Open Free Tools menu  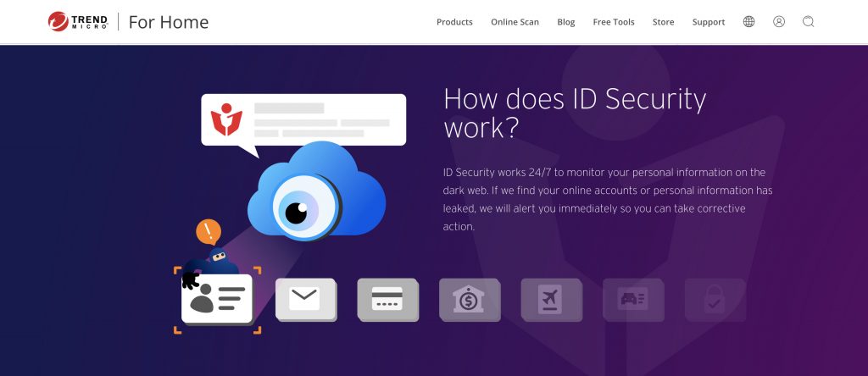click(614, 22)
